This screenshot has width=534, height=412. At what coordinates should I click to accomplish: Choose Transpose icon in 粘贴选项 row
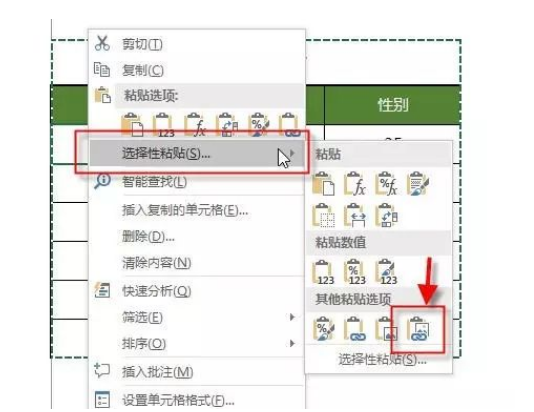pyautogui.click(x=227, y=125)
